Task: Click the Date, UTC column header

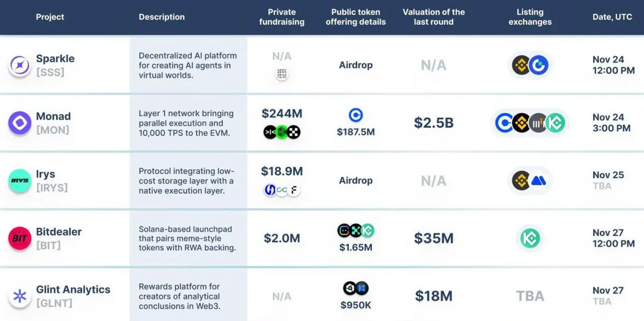Action: [612, 17]
